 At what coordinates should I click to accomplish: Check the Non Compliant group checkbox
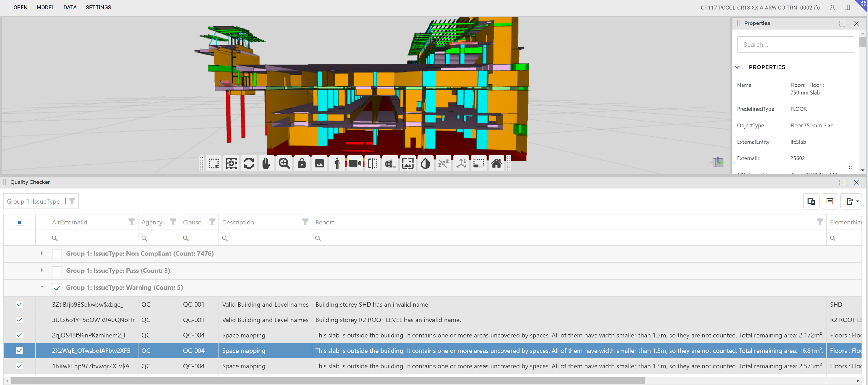pos(57,254)
